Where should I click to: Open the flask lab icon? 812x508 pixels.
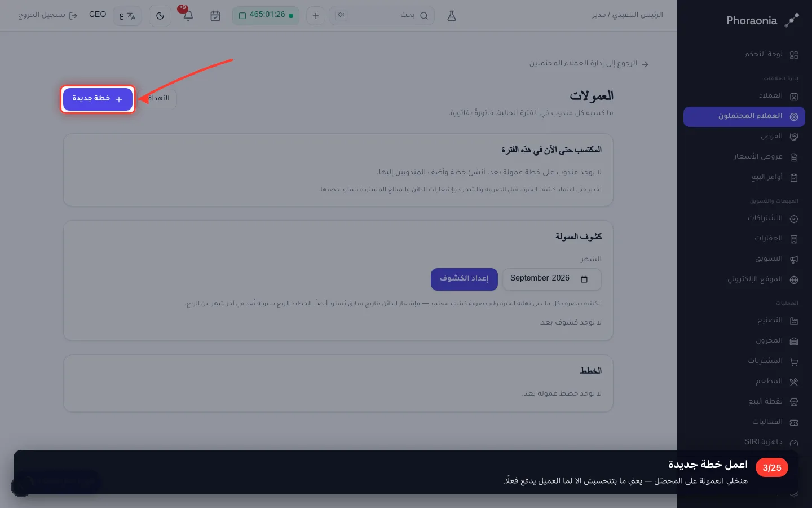[452, 16]
